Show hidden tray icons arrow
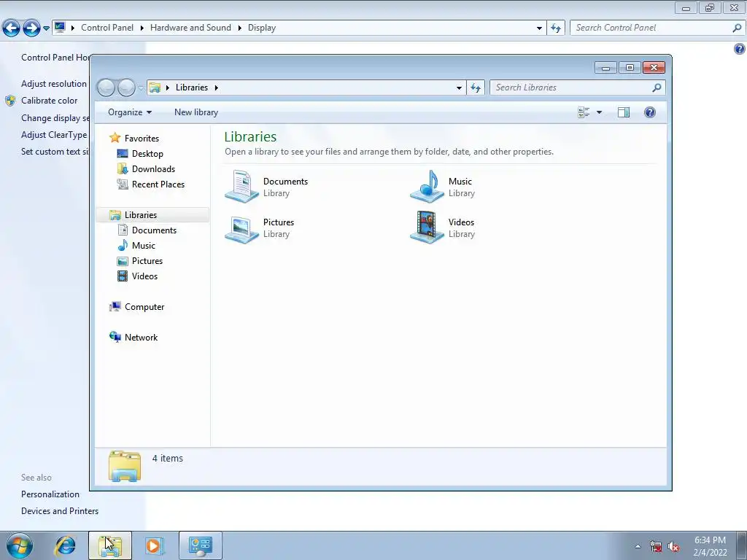The image size is (747, 560). pyautogui.click(x=638, y=546)
